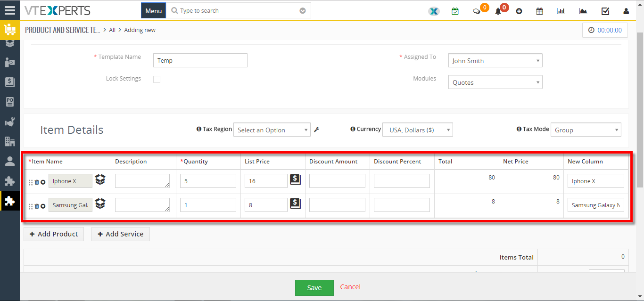Go to the All breadcrumb
Viewport: 644px width, 301px height.
(x=112, y=30)
